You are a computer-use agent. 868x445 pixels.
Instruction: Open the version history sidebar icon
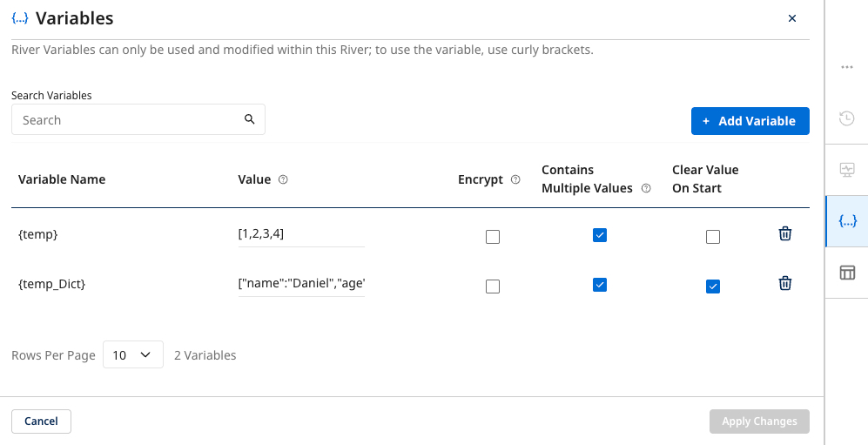pyautogui.click(x=846, y=118)
